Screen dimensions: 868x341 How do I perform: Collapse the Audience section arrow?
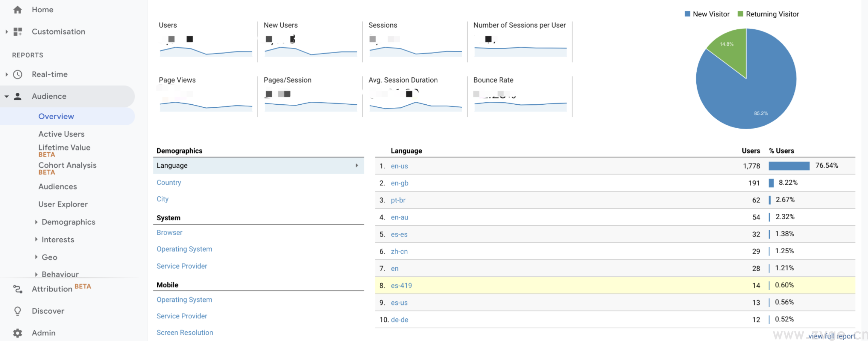(6, 96)
